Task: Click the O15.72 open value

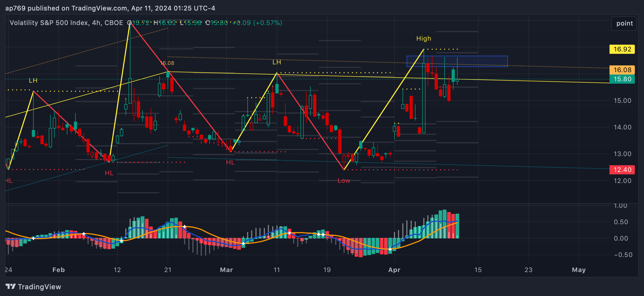Action: 138,23
